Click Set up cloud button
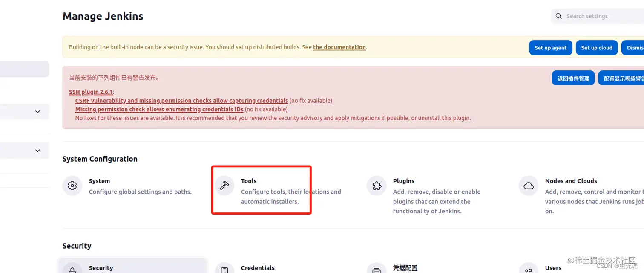The width and height of the screenshot is (644, 273). tap(597, 48)
